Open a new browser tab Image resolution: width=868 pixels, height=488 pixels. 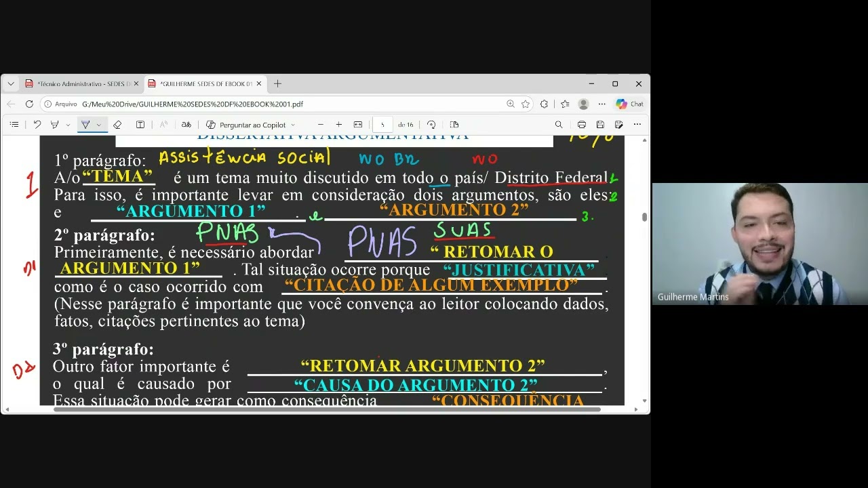click(x=277, y=84)
